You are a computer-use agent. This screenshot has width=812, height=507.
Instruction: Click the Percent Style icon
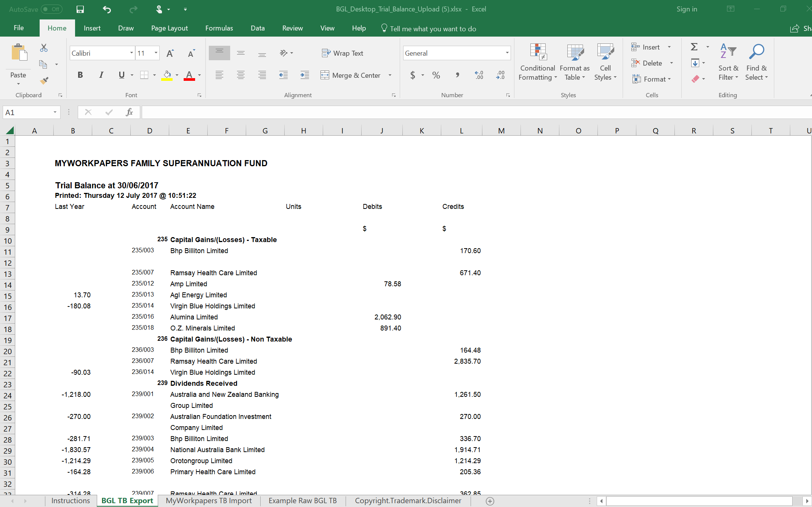click(x=436, y=75)
